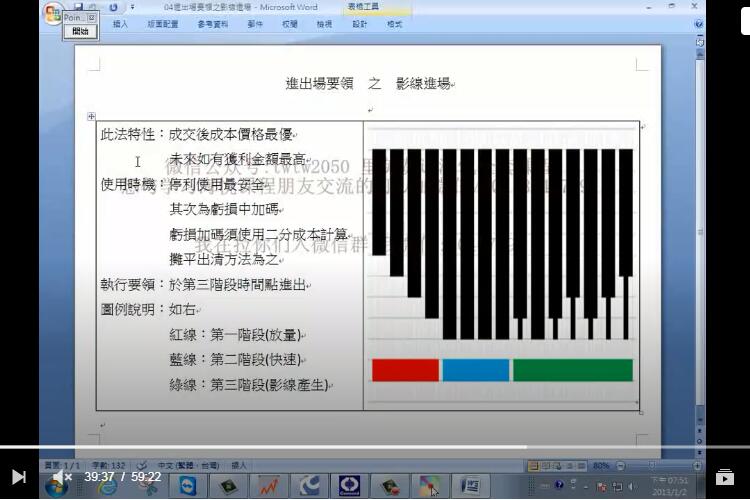Click the 開始 (Home) tab label

coord(80,31)
